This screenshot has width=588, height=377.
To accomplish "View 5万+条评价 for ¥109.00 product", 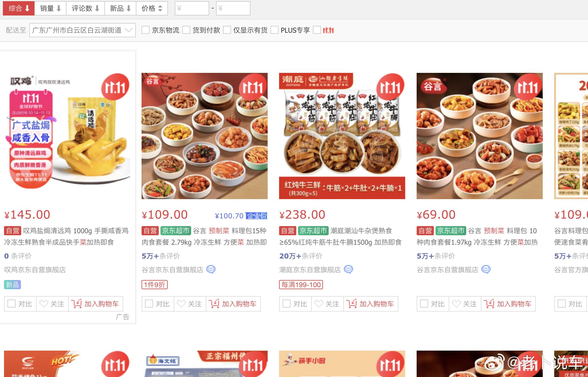I will pyautogui.click(x=161, y=256).
